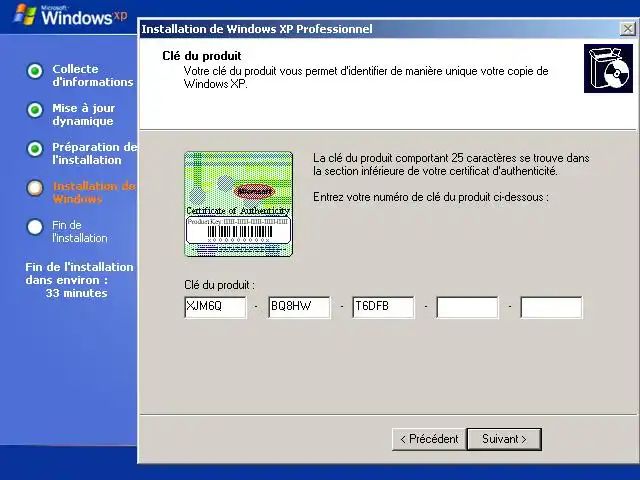Click the dialog title 'Installation de Windows XP Professionnel'
This screenshot has width=640, height=480.
click(x=257, y=29)
